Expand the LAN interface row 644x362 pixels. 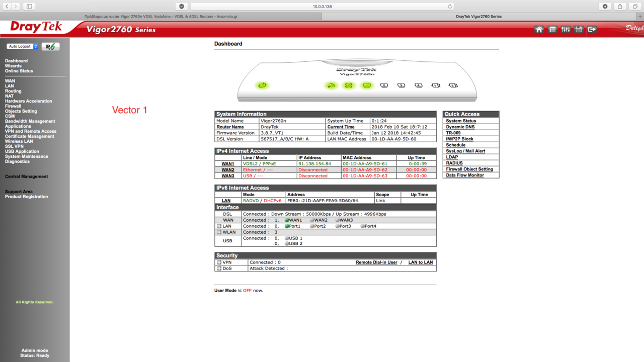click(219, 226)
